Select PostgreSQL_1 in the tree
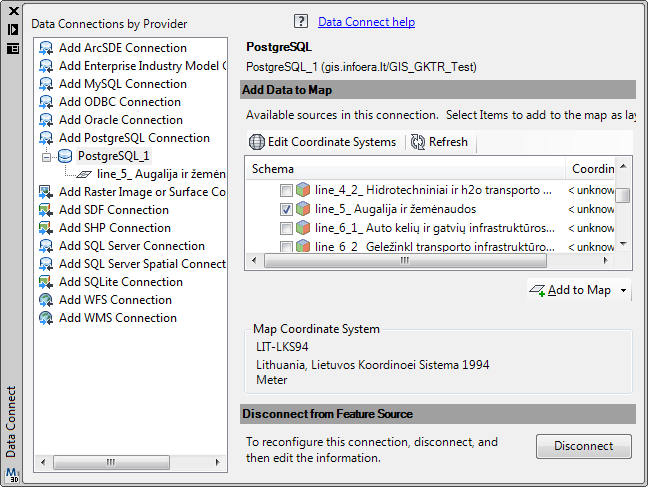Image resolution: width=648 pixels, height=487 pixels. click(114, 156)
